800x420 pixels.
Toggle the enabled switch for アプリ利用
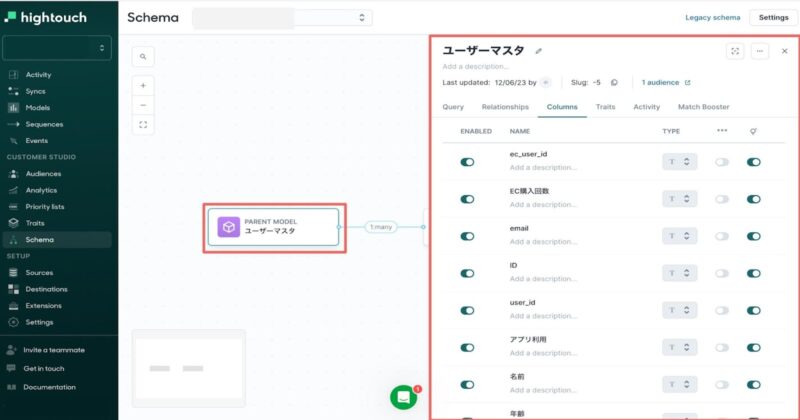pos(467,348)
